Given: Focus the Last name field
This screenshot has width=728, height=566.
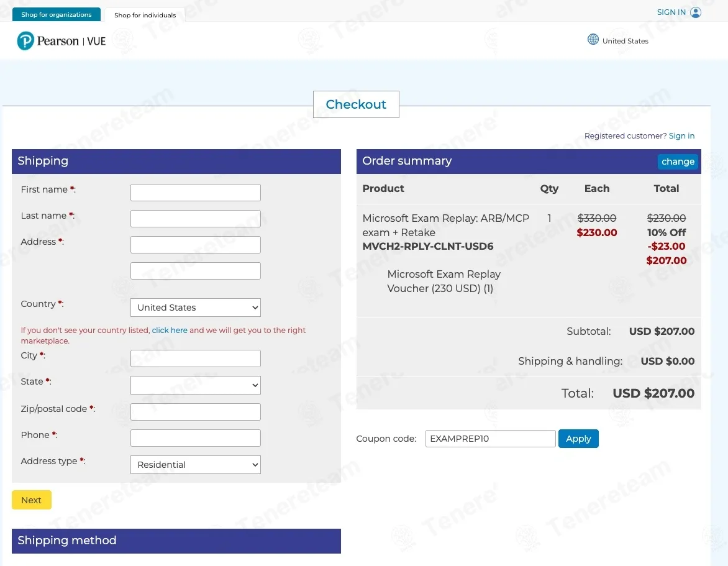Looking at the screenshot, I should (196, 219).
